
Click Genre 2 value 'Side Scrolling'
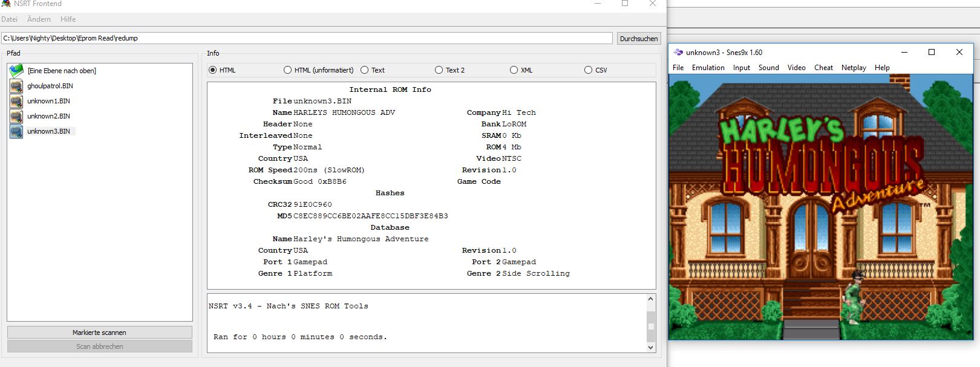[x=536, y=273]
